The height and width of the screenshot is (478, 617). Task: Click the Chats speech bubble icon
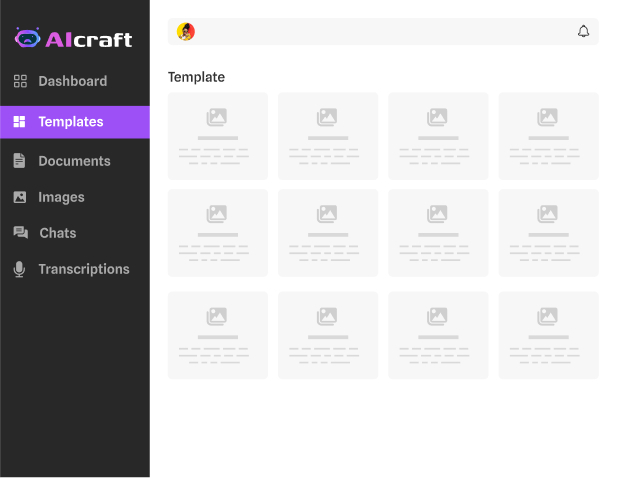coord(20,233)
